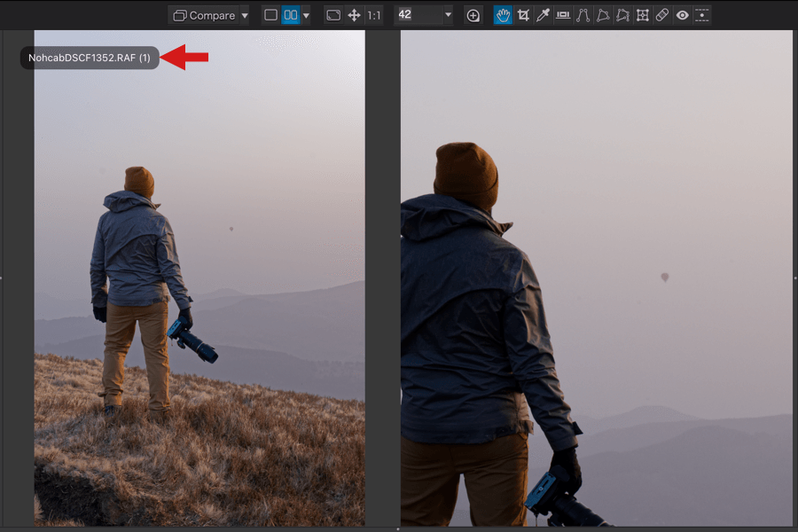Click the zoom value field showing 42

[x=419, y=15]
